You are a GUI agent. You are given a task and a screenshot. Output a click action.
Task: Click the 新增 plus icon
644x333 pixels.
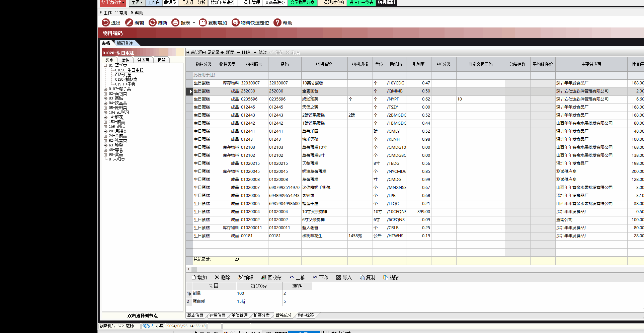click(x=222, y=53)
